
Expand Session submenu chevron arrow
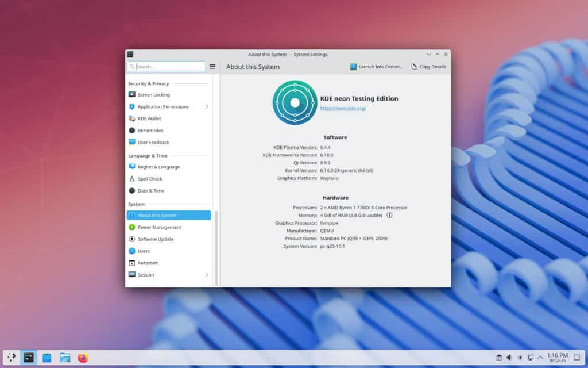click(207, 275)
